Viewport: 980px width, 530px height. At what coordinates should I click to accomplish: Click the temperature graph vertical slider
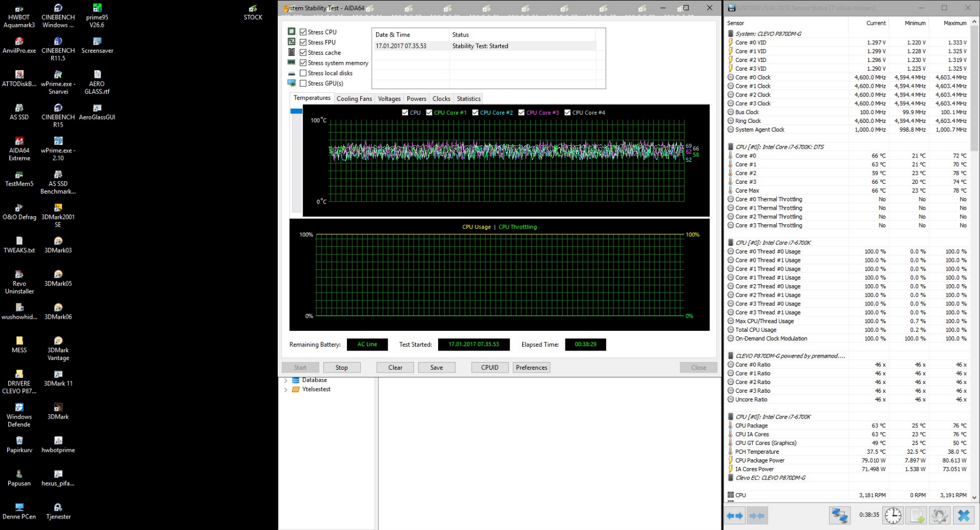click(296, 111)
